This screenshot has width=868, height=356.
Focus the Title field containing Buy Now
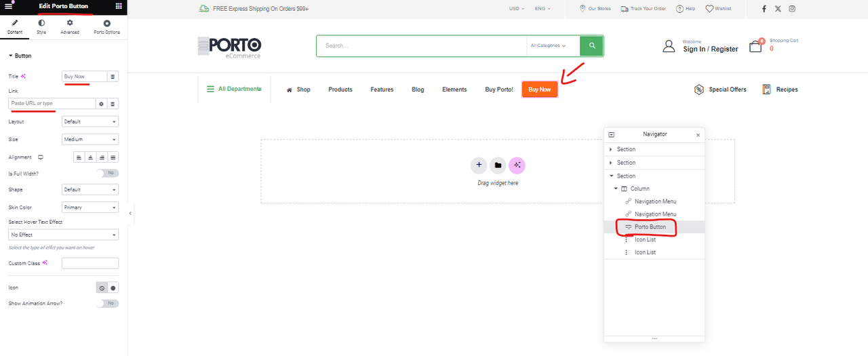tap(85, 77)
